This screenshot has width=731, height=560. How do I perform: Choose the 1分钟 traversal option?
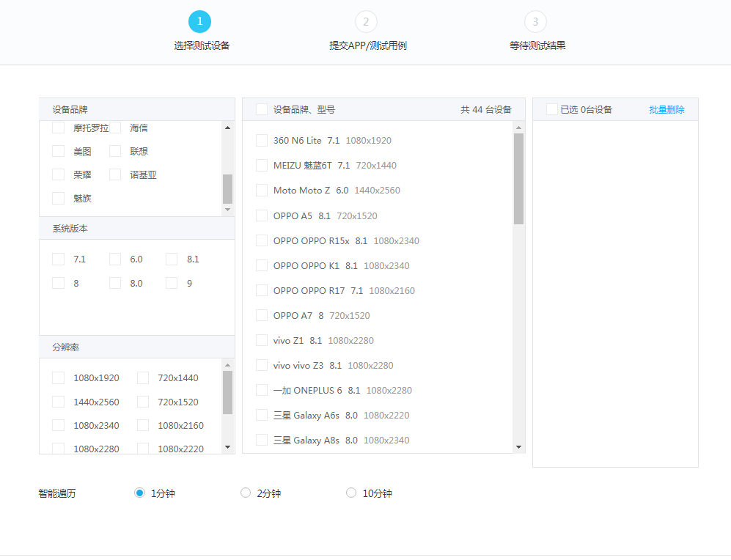pyautogui.click(x=139, y=493)
